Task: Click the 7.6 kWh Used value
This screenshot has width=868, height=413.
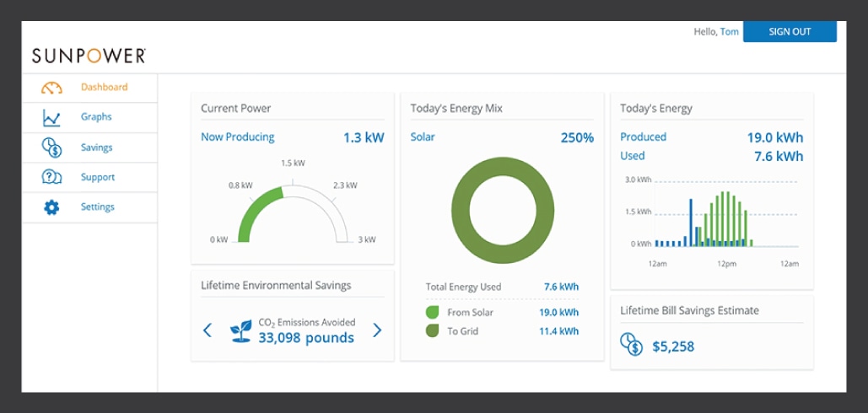Action: 779,157
